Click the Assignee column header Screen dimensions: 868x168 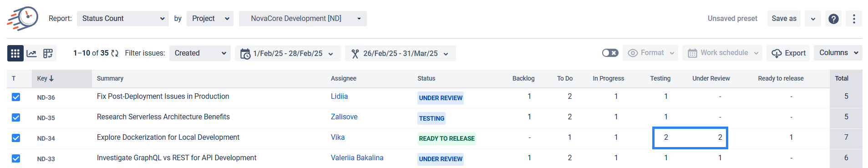(x=344, y=78)
